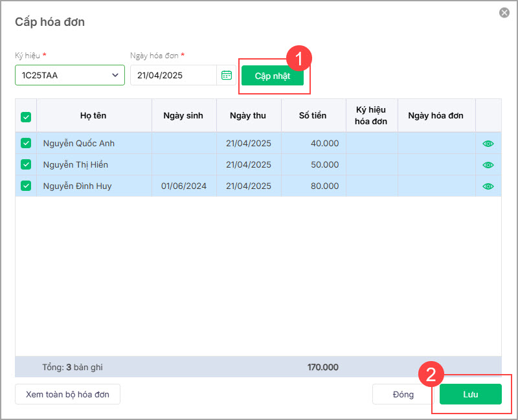Click the Họ tên column header
This screenshot has width=518, height=420.
coord(94,116)
